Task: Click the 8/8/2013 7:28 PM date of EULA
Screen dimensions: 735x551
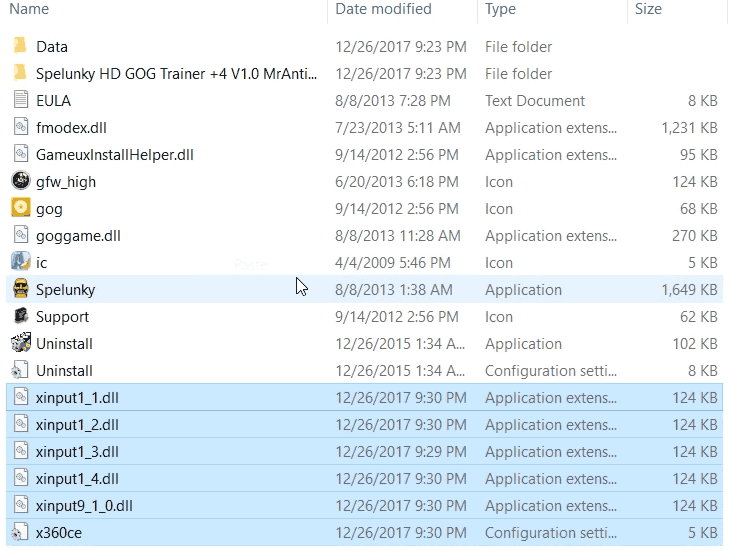Action: point(393,101)
